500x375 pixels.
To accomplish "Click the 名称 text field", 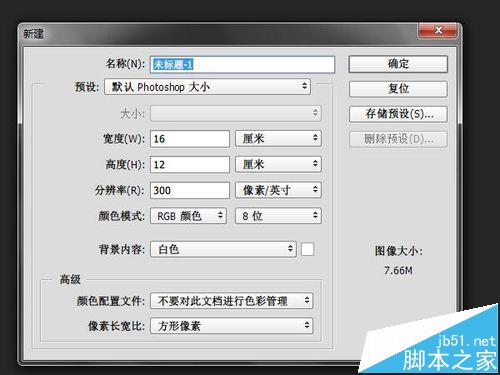I will coord(242,64).
